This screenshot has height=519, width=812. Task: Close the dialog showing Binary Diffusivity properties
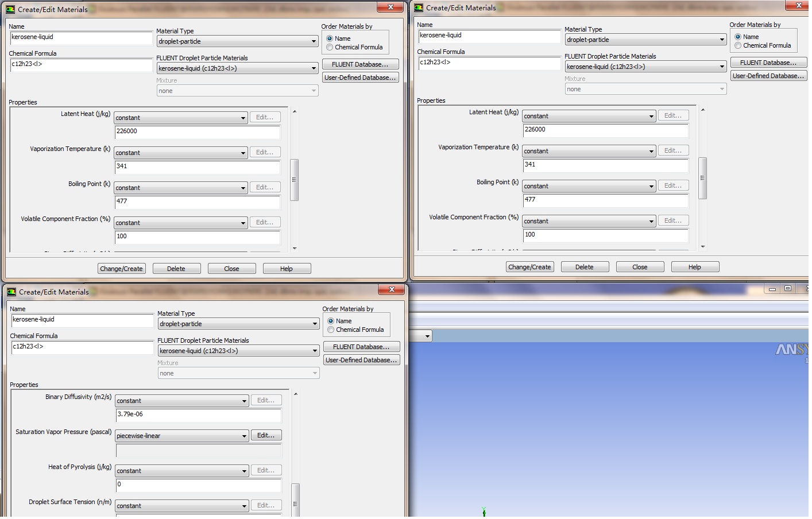[392, 289]
